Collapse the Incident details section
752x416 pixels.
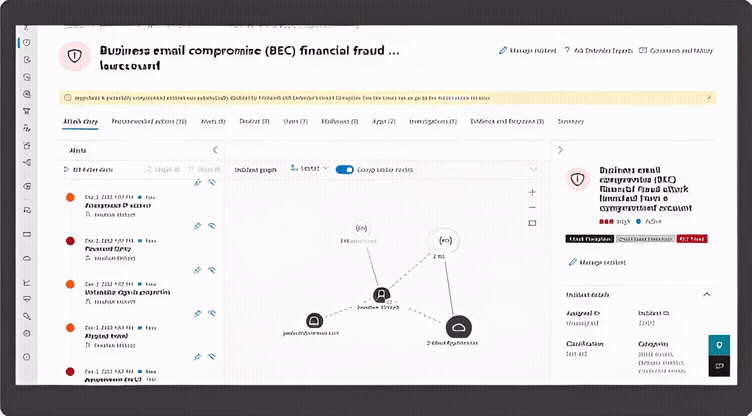(707, 295)
